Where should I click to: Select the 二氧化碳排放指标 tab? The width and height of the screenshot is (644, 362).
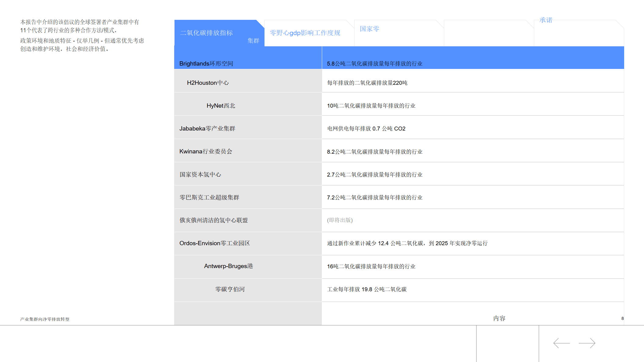(x=219, y=33)
